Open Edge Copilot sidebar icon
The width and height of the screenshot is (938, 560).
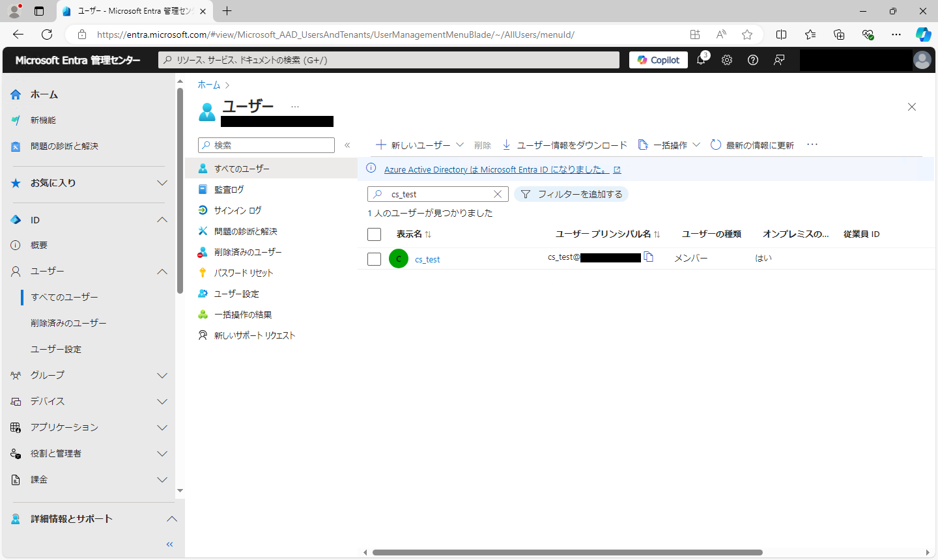click(923, 35)
